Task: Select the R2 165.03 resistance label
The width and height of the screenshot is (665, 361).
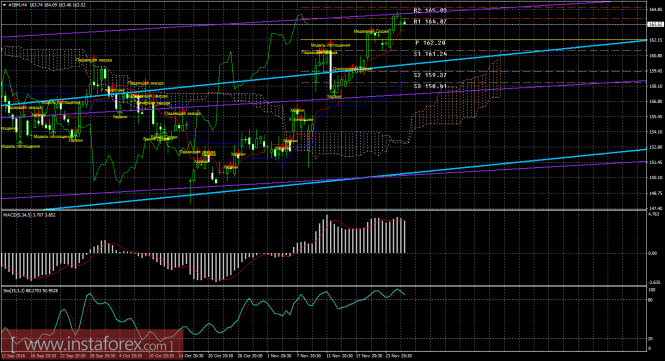Action: pos(430,11)
